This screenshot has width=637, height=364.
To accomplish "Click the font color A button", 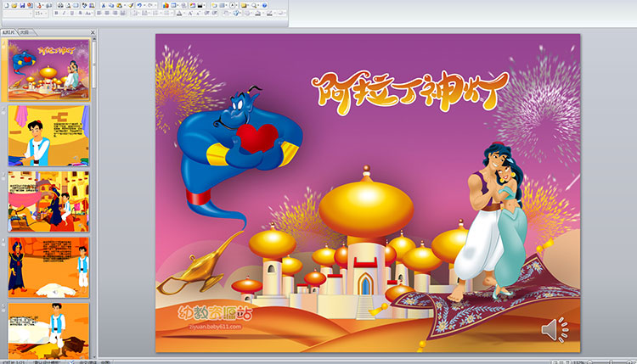I will click(179, 13).
